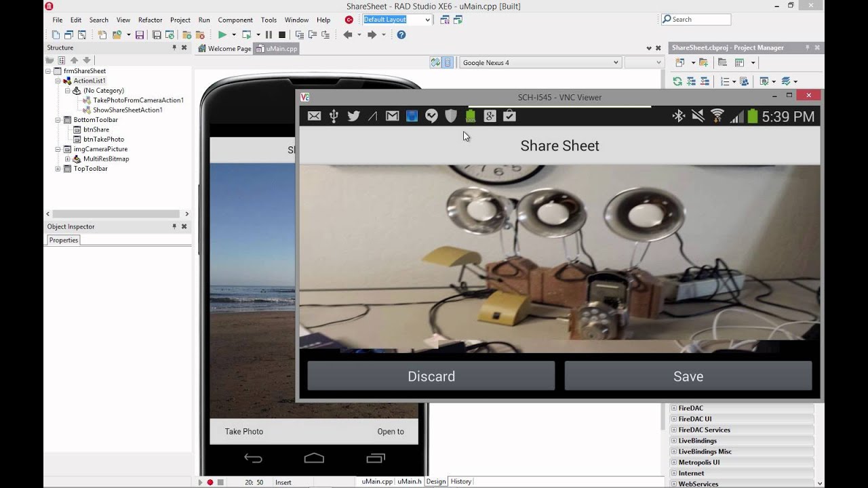Move selected item up in Structure toolbar
This screenshot has height=488, width=868.
(x=75, y=60)
